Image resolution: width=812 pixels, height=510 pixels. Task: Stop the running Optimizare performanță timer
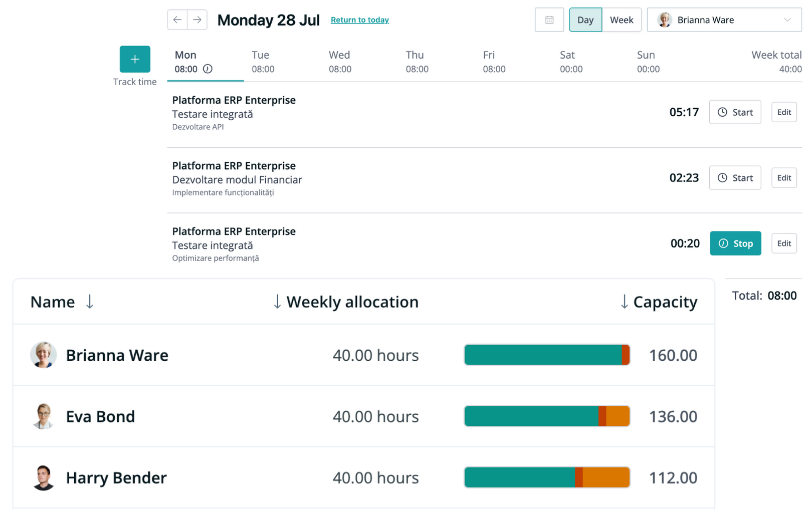tap(735, 243)
